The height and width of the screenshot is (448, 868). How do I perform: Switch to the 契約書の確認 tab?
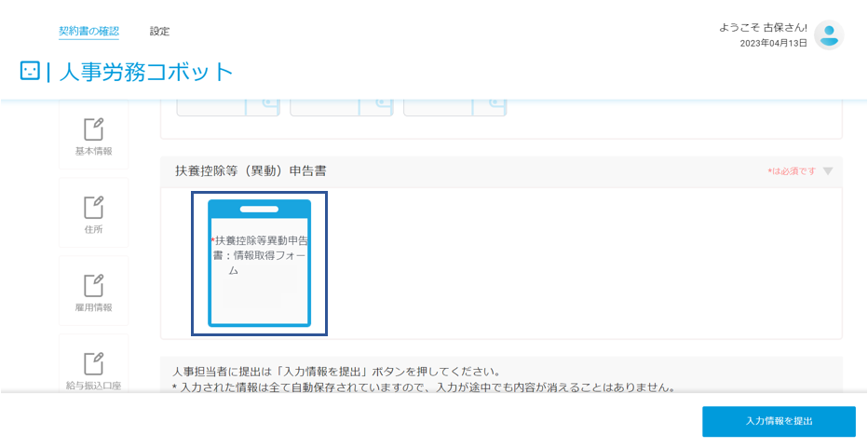coord(88,32)
